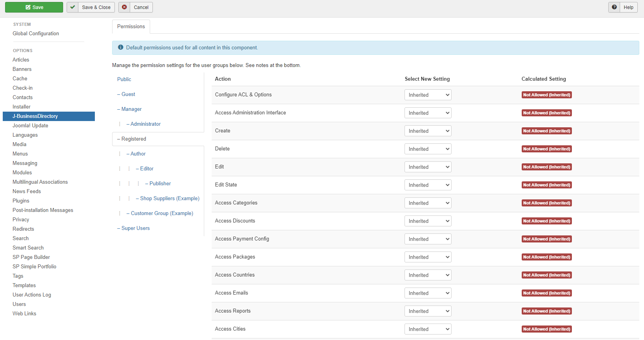Open Banners options in sidebar
This screenshot has width=644, height=340.
[x=22, y=69]
